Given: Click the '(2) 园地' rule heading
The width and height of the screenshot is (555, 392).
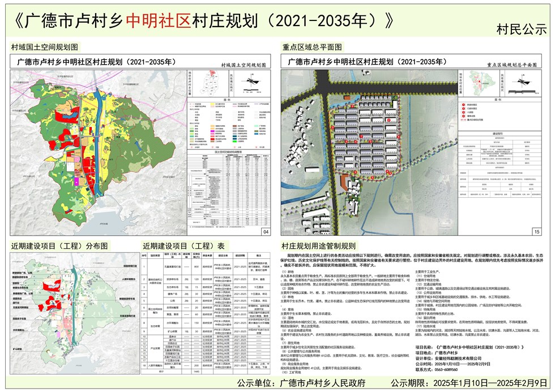Looking at the screenshot, I should 288,288.
